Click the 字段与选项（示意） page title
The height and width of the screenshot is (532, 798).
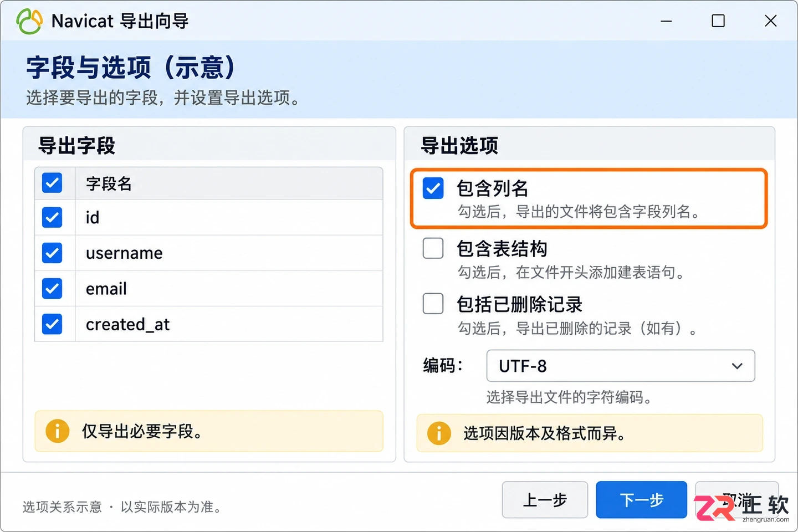tap(131, 68)
